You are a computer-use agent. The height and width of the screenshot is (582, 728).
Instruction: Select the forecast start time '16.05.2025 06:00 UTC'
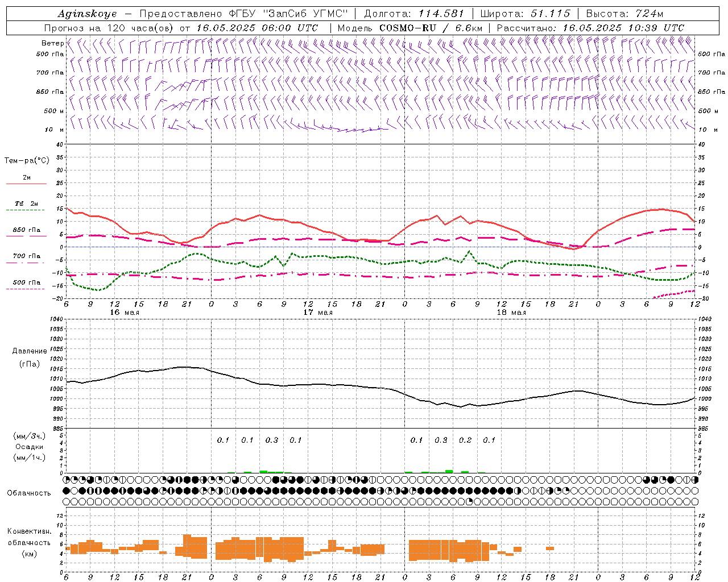[257, 28]
